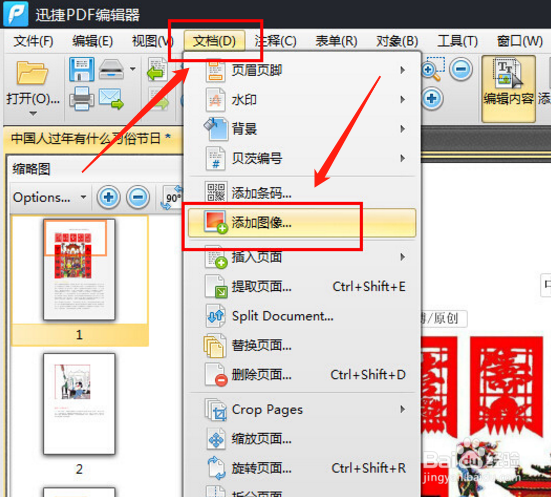The height and width of the screenshot is (497, 551).
Task: Click the zoom-out minus circle in toolbar
Action: [x=461, y=69]
